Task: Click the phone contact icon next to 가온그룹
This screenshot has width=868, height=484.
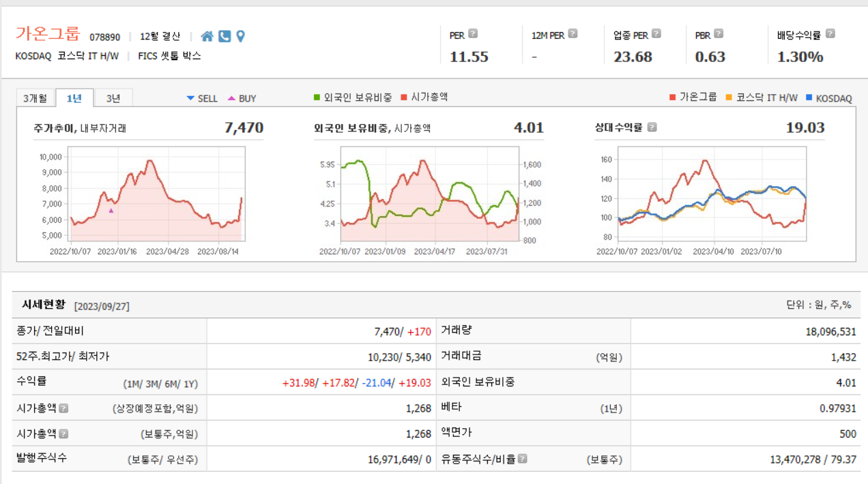Action: [x=225, y=36]
